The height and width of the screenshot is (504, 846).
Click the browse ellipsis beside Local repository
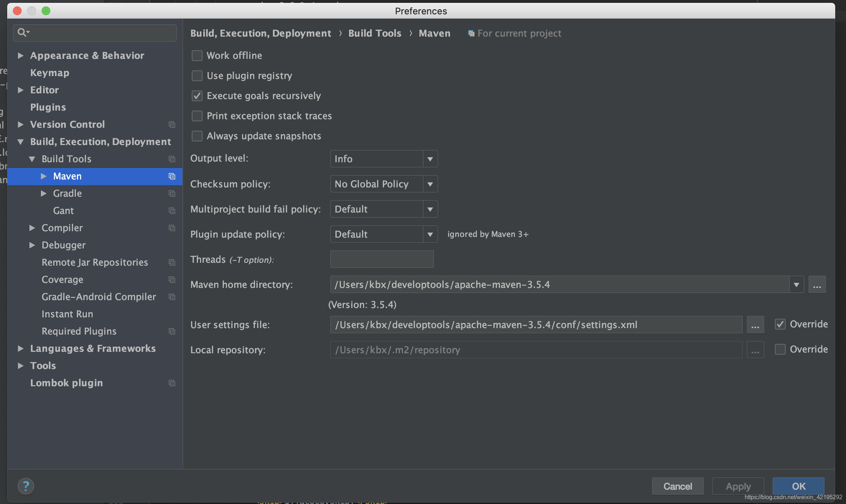(755, 349)
